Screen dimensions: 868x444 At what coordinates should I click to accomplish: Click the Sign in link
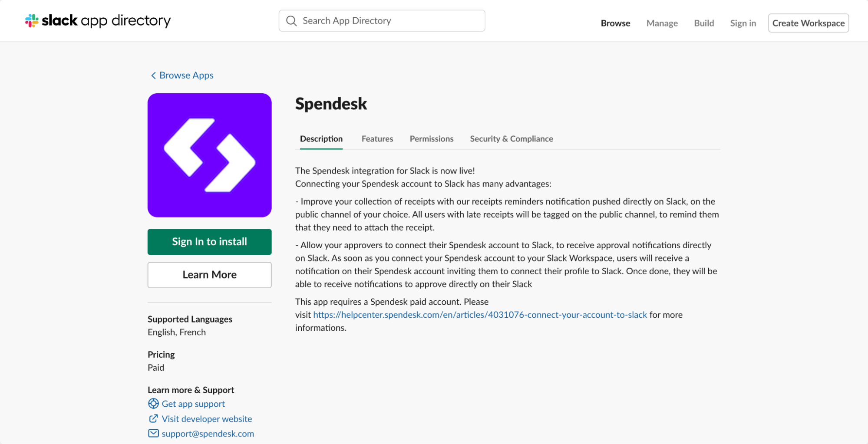point(743,23)
